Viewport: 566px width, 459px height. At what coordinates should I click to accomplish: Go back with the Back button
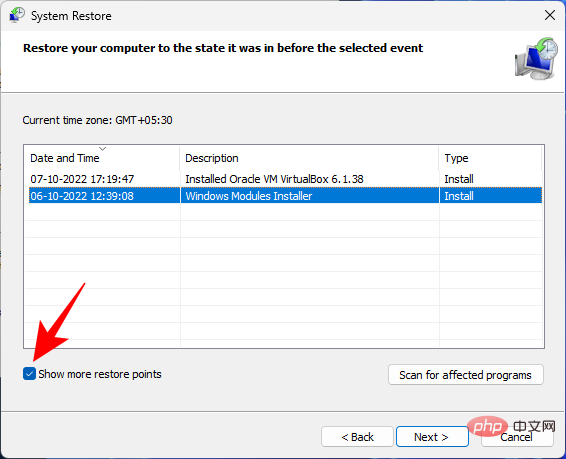[357, 437]
